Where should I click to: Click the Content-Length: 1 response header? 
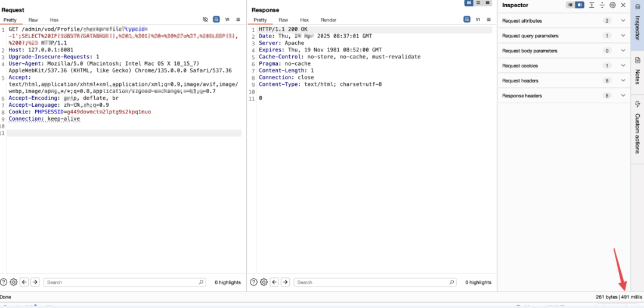286,70
